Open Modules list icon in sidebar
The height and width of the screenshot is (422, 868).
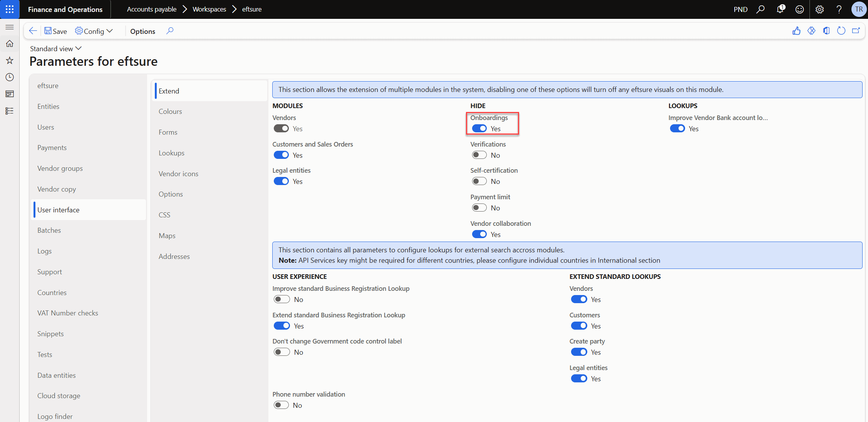(10, 111)
